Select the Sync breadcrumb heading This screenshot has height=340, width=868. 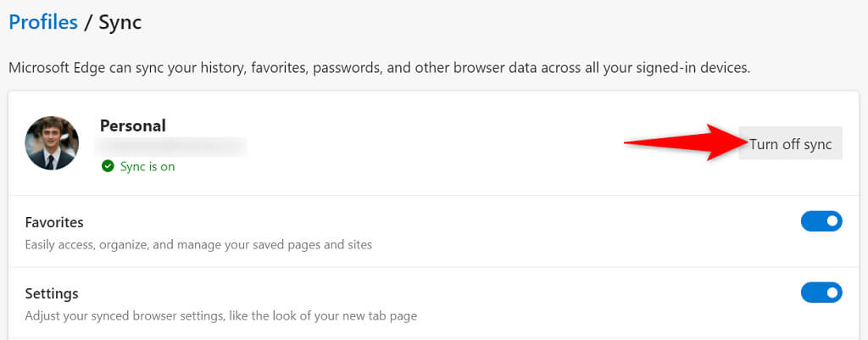tap(120, 22)
